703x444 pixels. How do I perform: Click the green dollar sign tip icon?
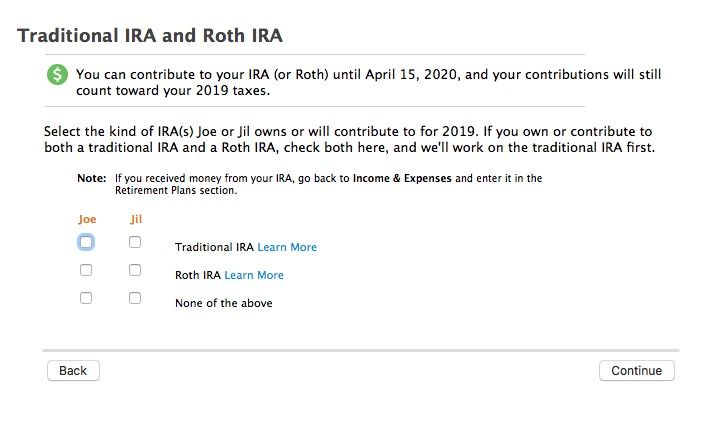(57, 75)
